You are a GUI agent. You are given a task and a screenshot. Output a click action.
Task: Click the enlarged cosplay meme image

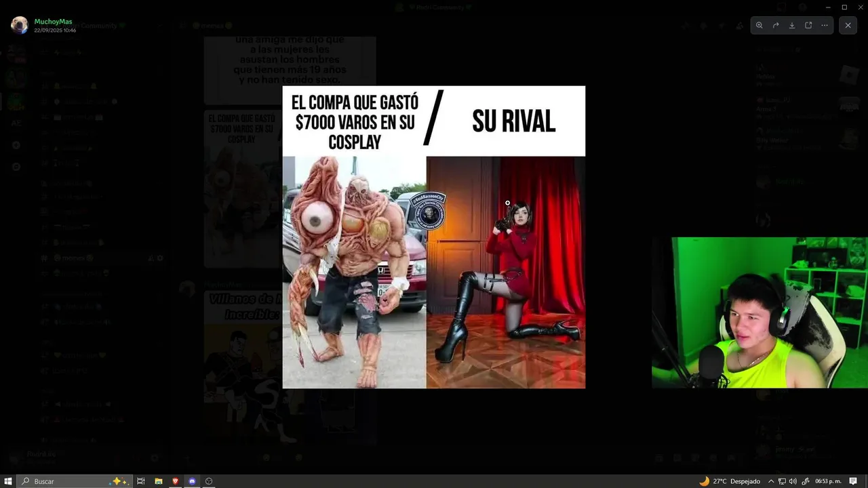[x=434, y=237]
